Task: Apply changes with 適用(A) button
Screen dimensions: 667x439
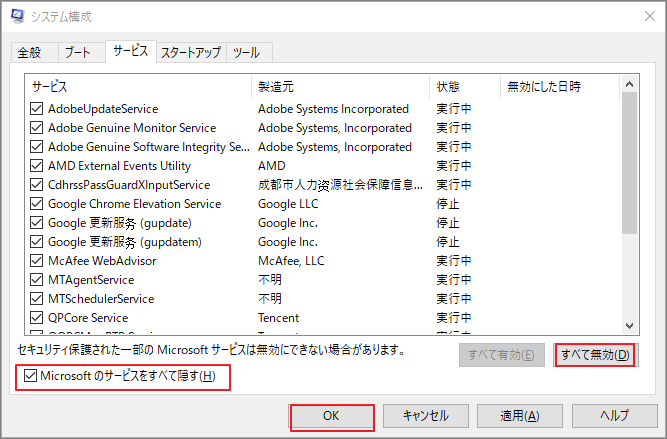Action: tap(519, 416)
